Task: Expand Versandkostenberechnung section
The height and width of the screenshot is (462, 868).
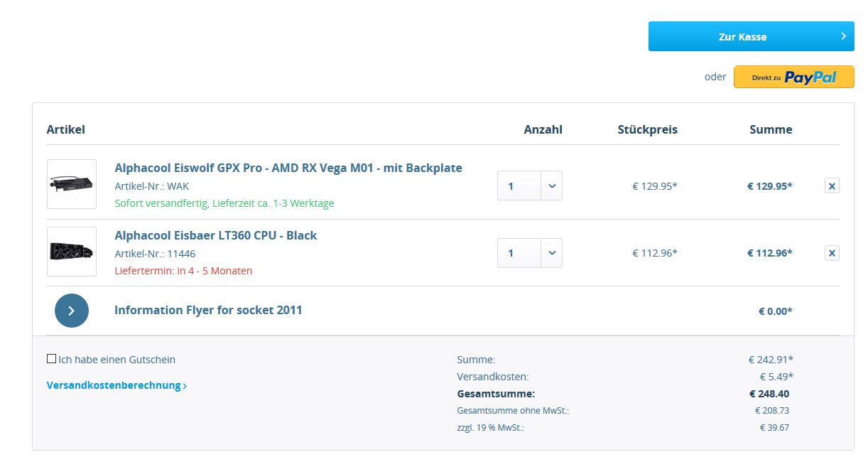Action: (x=117, y=386)
